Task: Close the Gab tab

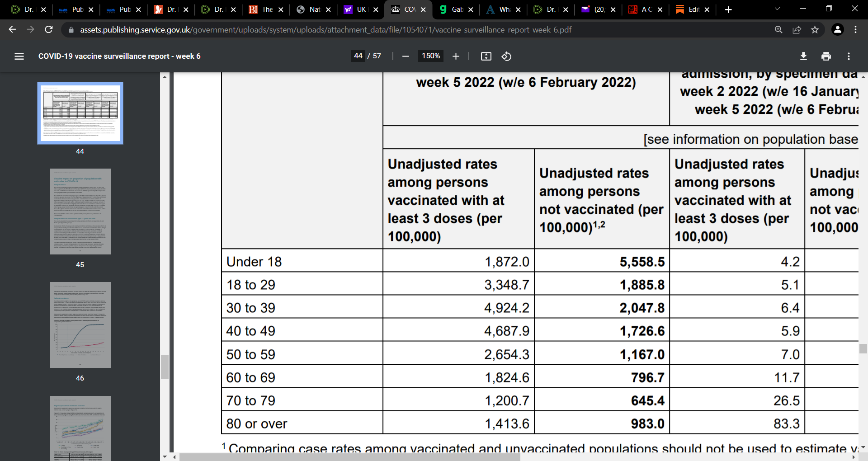Action: click(471, 9)
